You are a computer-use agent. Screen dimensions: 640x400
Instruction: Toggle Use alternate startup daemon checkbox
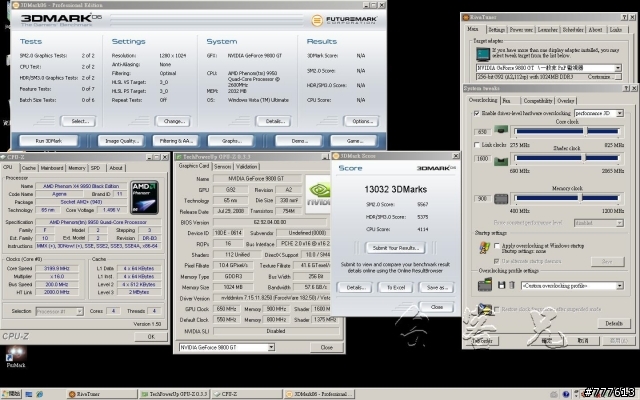(497, 261)
